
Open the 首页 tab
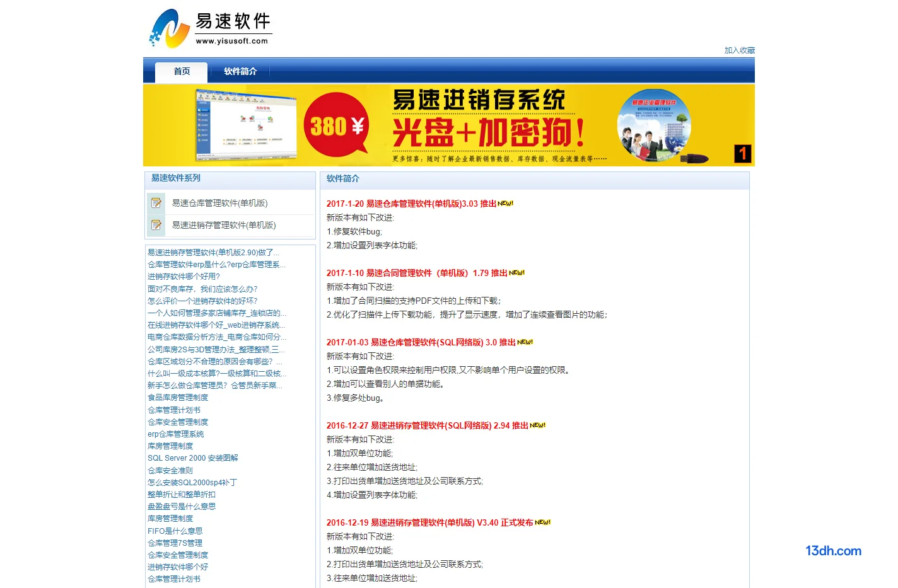(182, 71)
